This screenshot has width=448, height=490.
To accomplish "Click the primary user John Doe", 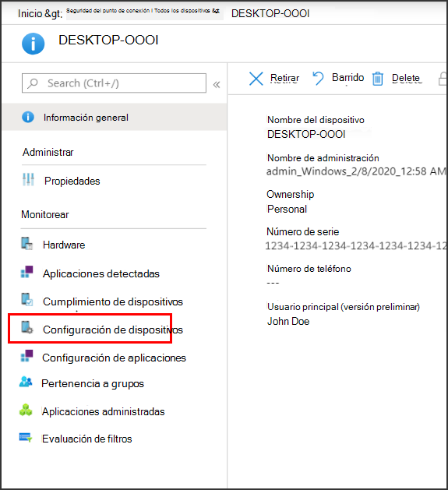I will pos(288,321).
